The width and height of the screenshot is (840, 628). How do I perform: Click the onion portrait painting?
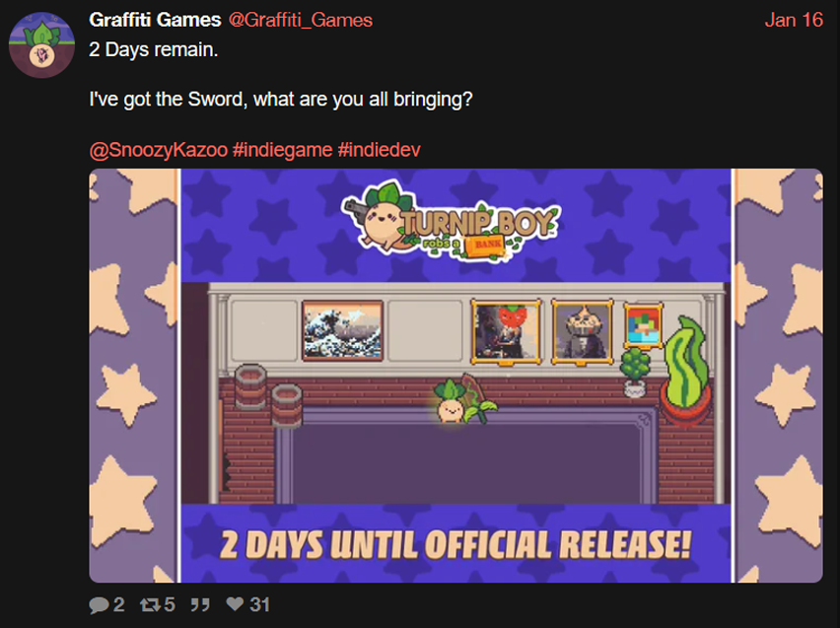[x=583, y=331]
